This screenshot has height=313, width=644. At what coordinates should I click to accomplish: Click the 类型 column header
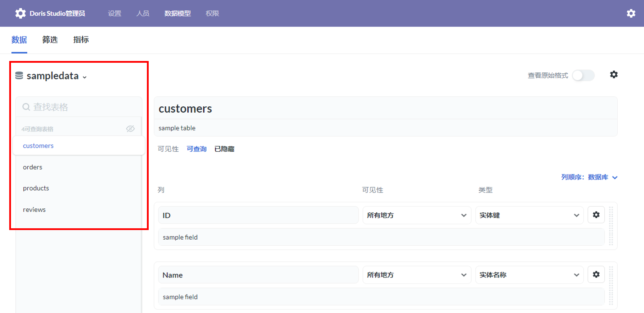click(485, 190)
